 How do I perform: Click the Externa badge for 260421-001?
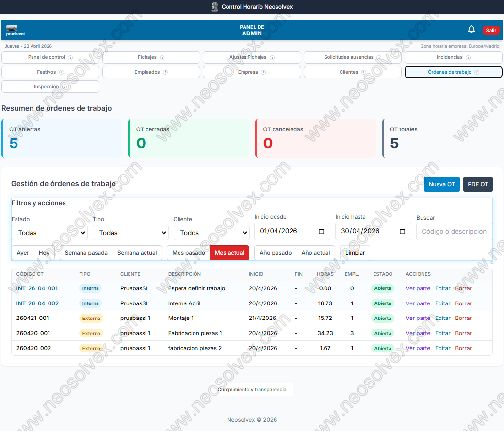coord(91,318)
